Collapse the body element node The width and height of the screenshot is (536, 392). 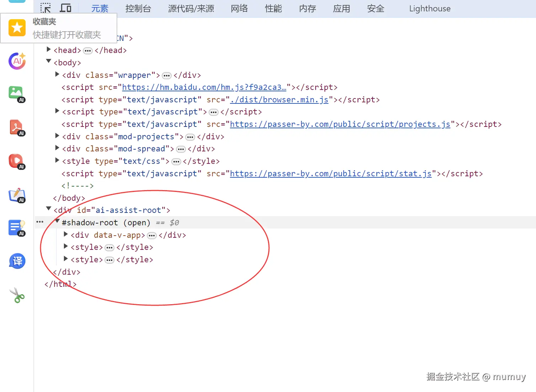48,61
